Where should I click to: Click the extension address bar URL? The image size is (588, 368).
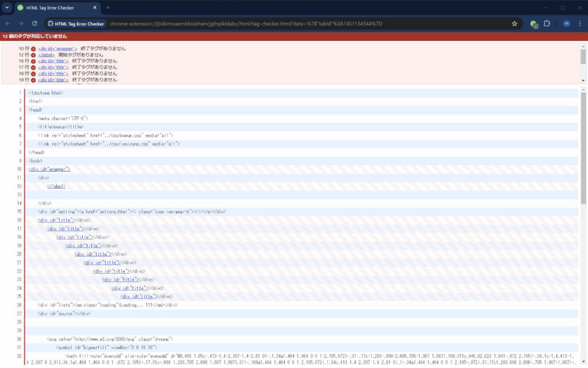click(x=246, y=24)
